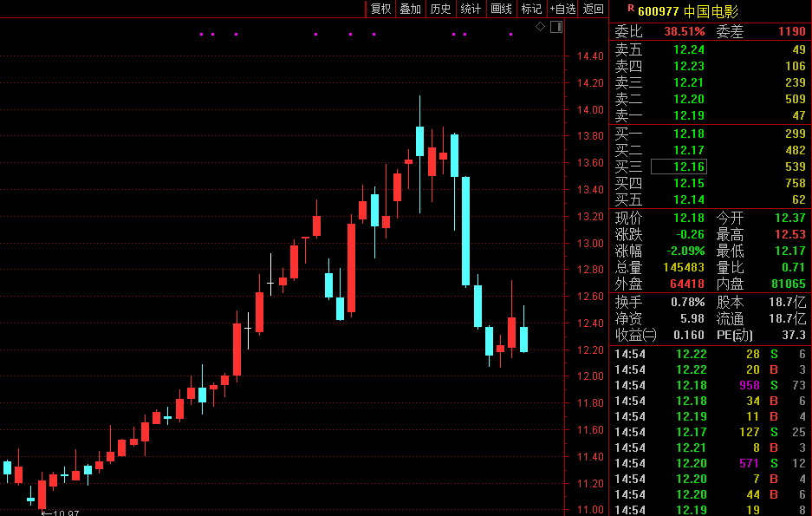Image resolution: width=812 pixels, height=516 pixels.
Task: Open the 复权 adjustment menu
Action: [x=380, y=10]
